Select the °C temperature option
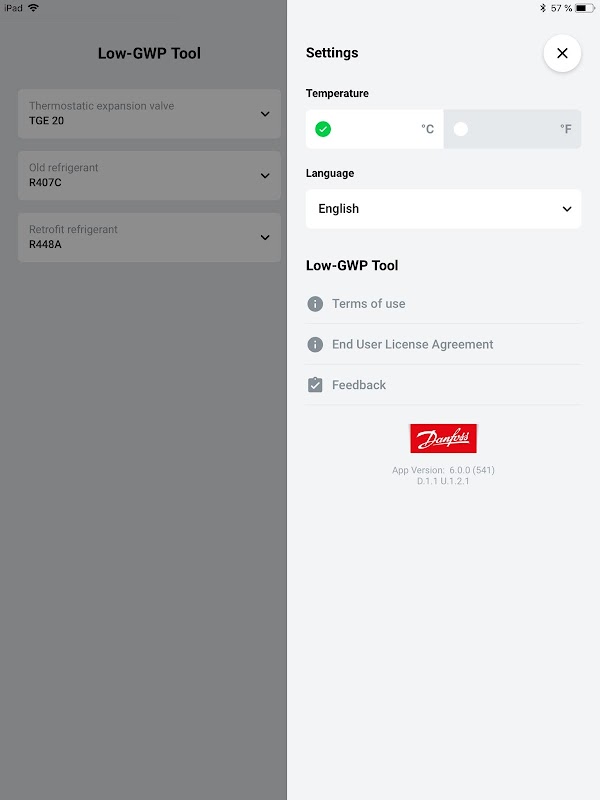Image resolution: width=600 pixels, height=800 pixels. [374, 129]
